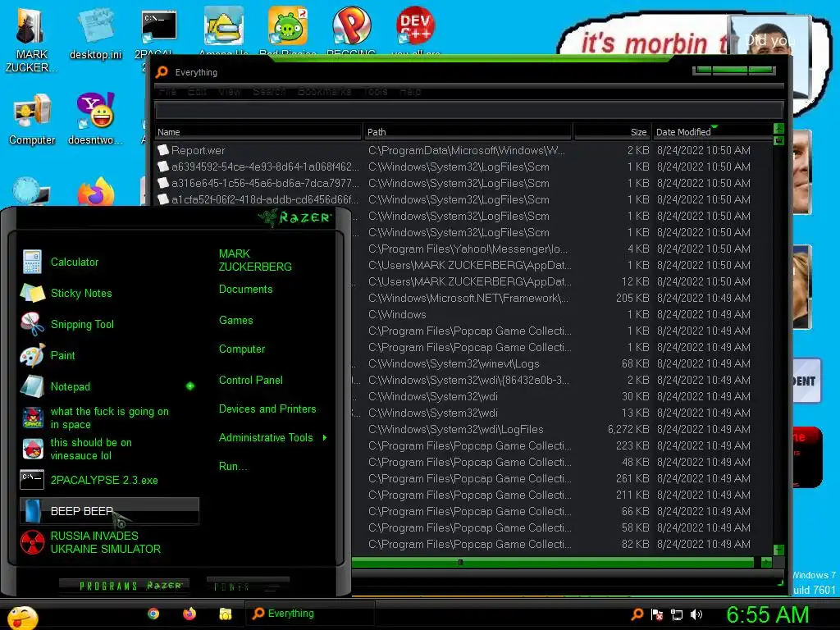Image resolution: width=840 pixels, height=630 pixels.
Task: Select the Computer desktop icon
Action: pyautogui.click(x=32, y=119)
